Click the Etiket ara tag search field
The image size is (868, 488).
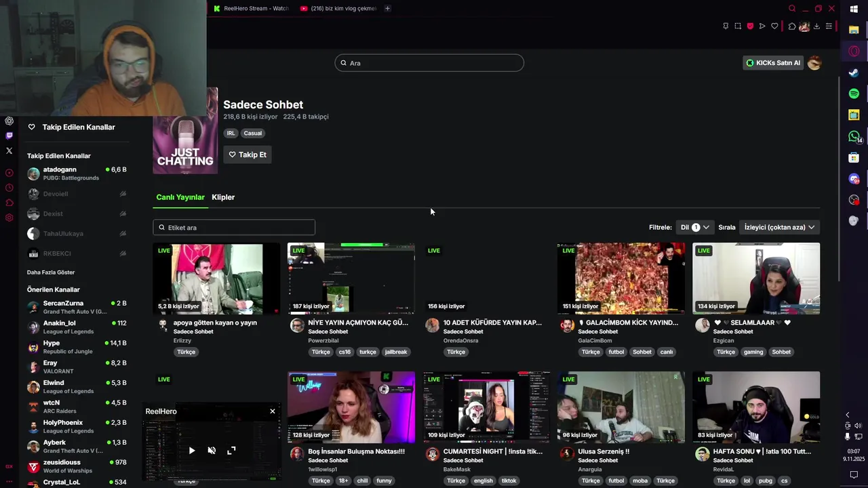pos(234,228)
